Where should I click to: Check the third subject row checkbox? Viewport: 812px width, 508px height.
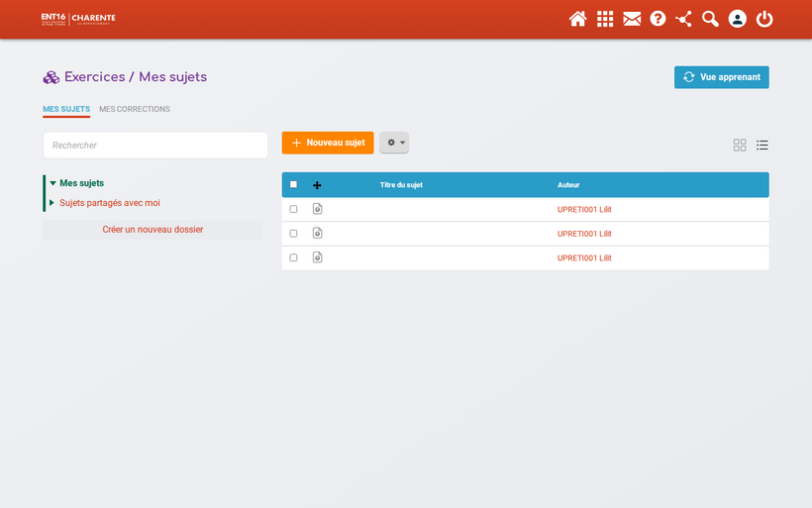[294, 257]
